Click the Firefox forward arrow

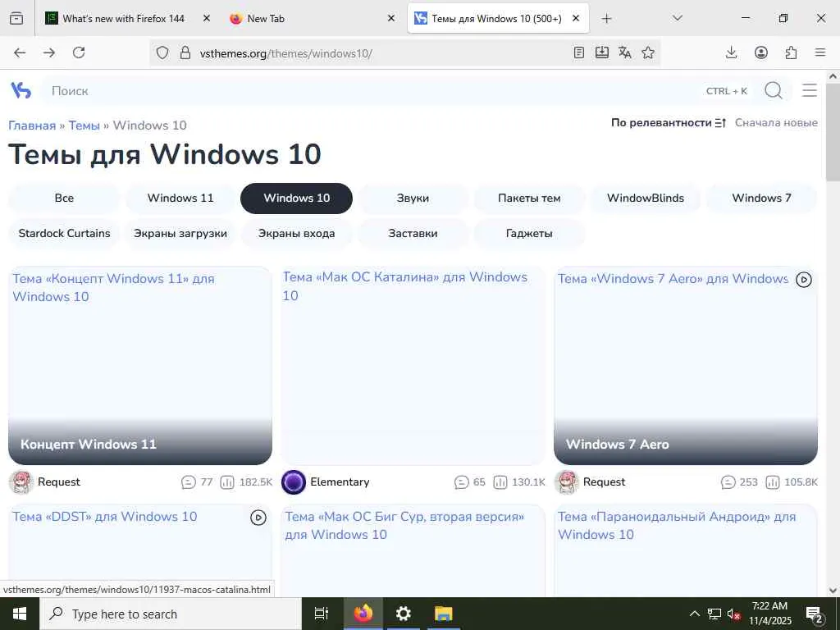49,52
